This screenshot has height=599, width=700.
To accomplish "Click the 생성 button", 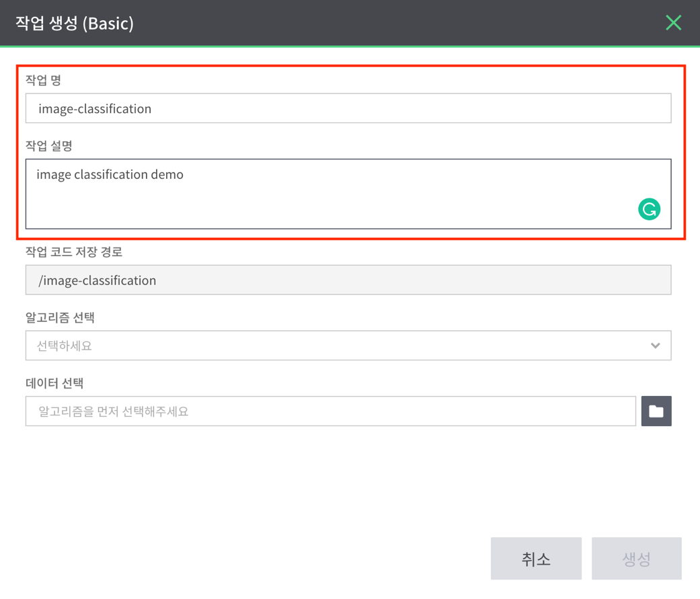I will pyautogui.click(x=637, y=559).
